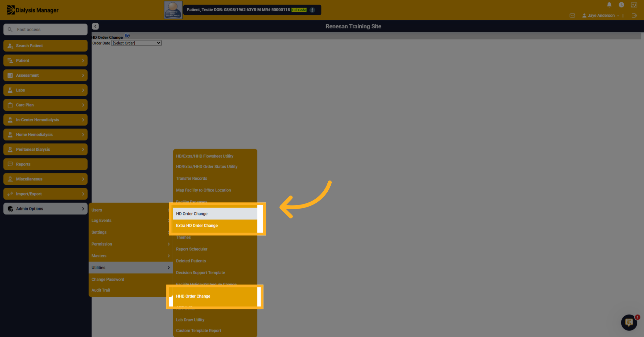Click the contact card icon
This screenshot has height=337, width=644.
[634, 5]
